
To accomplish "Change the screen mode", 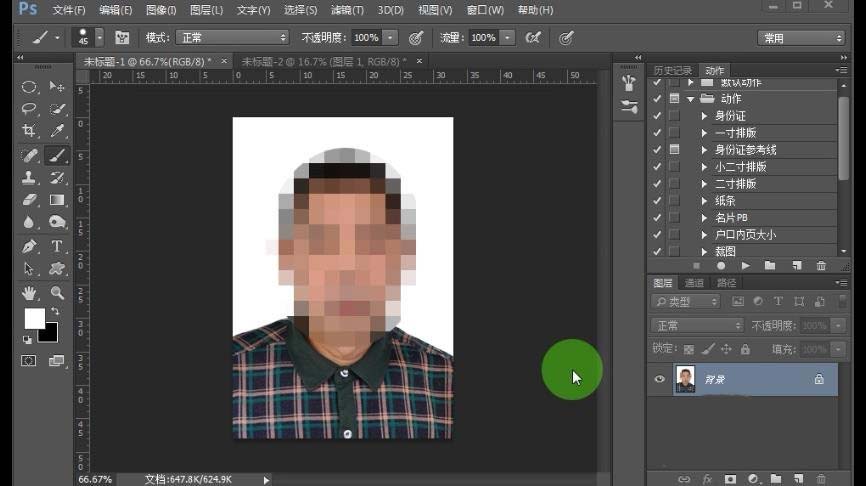I will click(x=56, y=361).
